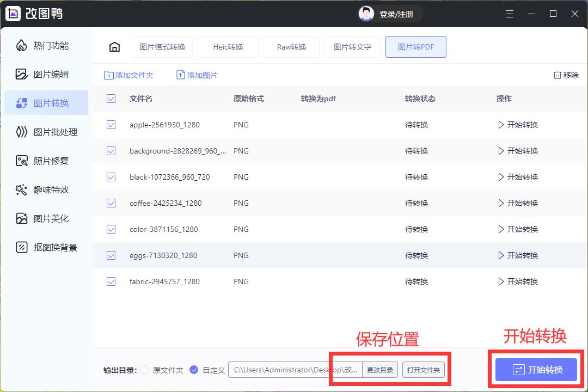
Task: Uncheck the select-all checkbox in header
Action: point(111,99)
